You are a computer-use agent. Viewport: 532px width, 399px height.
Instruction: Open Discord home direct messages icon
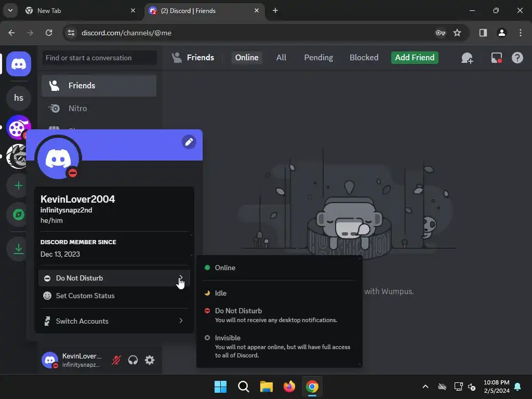(19, 64)
